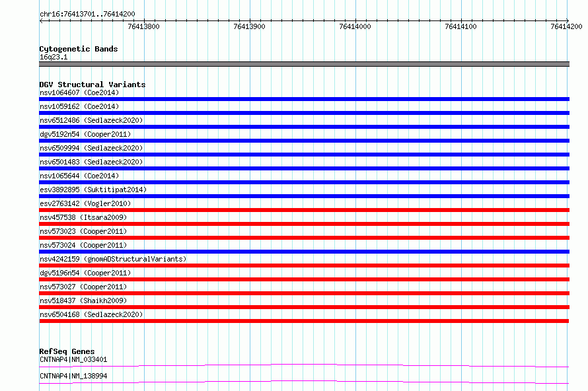The image size is (588, 391).
Task: Click blue bar under dgv5192n54
Action: 304,141
